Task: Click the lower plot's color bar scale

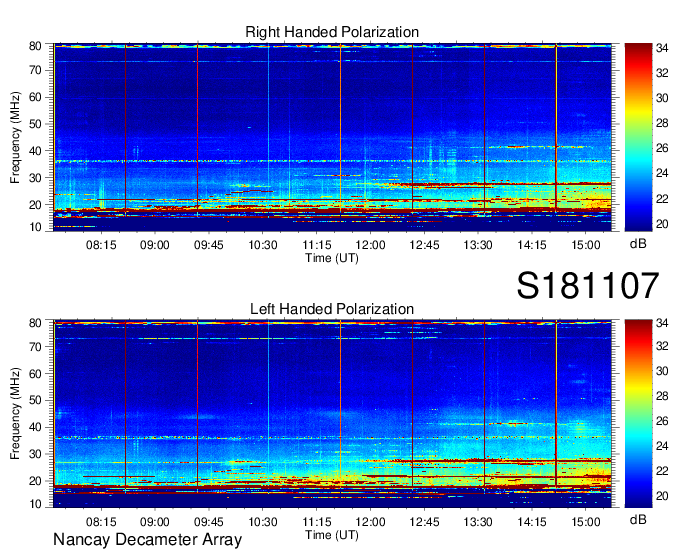Action: (x=638, y=414)
